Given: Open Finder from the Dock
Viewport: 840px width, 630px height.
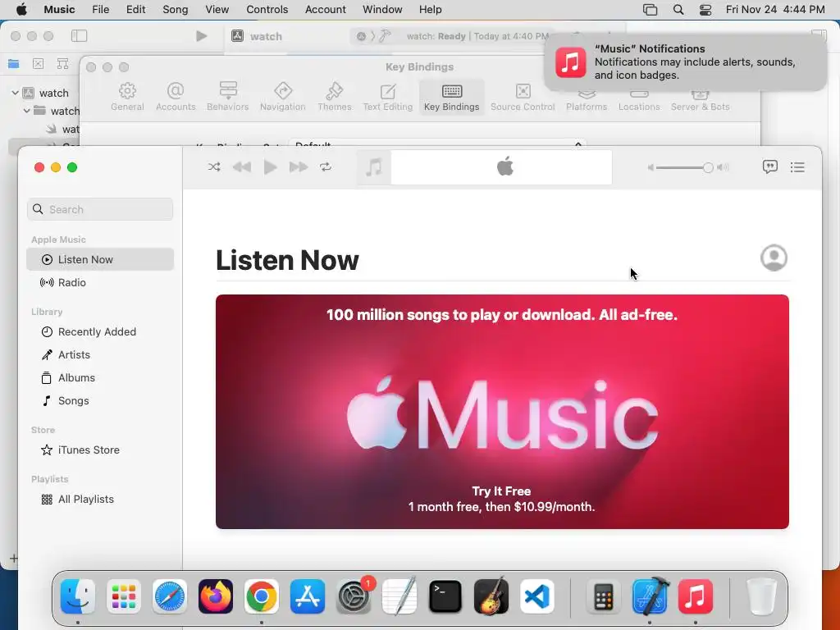Looking at the screenshot, I should click(78, 596).
